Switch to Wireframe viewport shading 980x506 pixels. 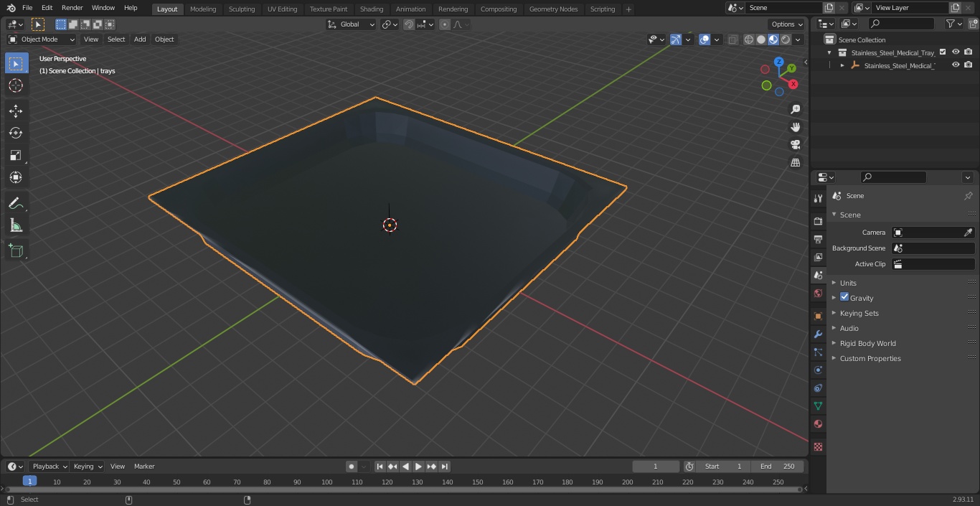click(749, 39)
